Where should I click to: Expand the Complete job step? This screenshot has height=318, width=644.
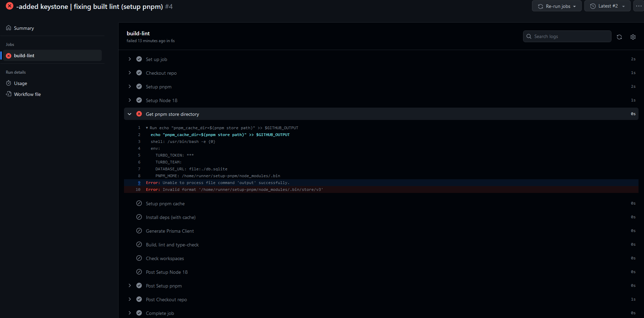[129, 313]
